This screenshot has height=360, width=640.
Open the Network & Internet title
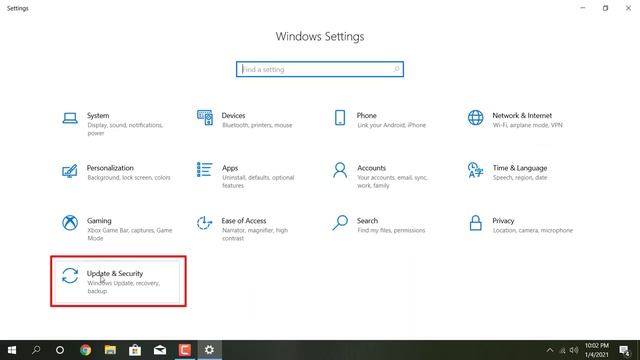click(x=522, y=116)
